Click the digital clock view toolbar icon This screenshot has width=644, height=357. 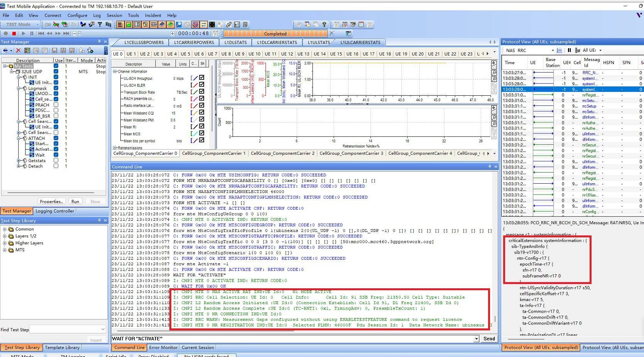pos(154,24)
